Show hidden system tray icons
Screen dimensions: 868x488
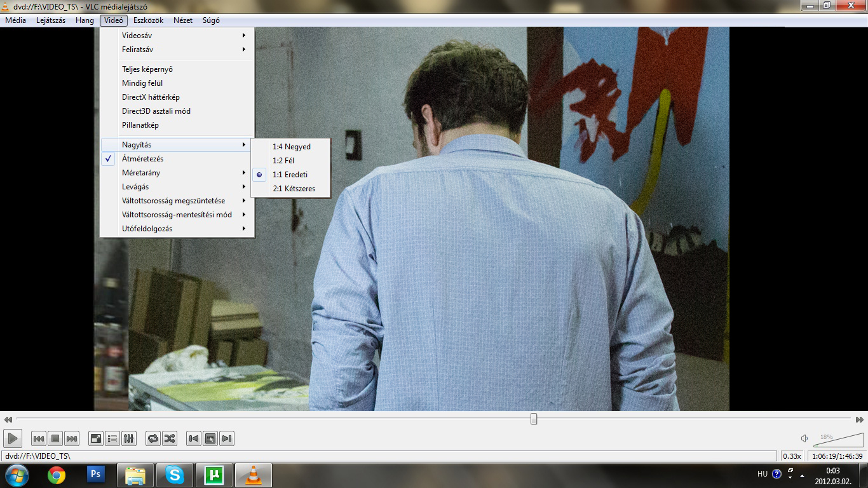click(803, 475)
